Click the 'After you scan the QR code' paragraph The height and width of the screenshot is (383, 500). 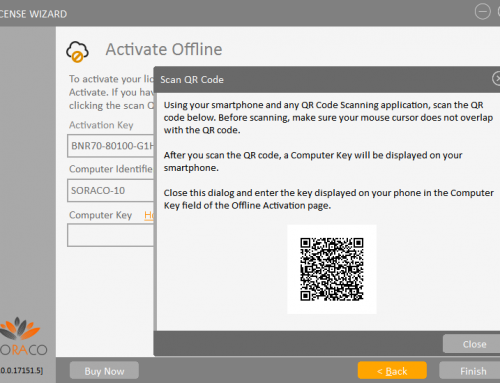(313, 161)
